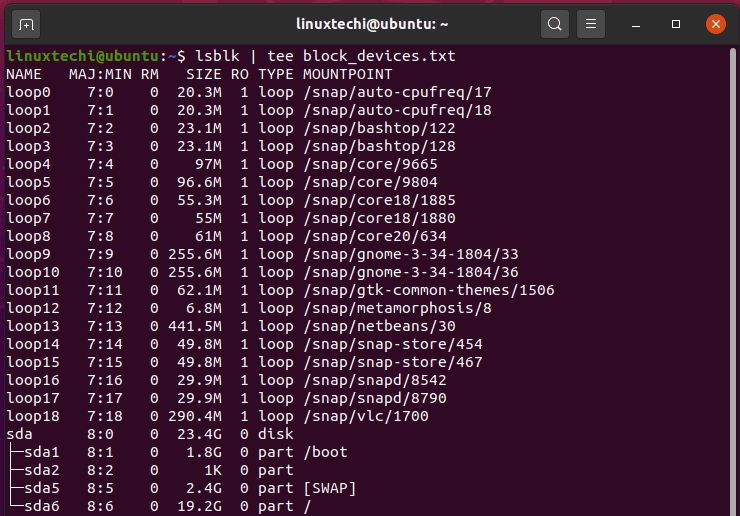Click the path /snap/core/9804
Viewport: 740px width, 516px height.
(370, 182)
